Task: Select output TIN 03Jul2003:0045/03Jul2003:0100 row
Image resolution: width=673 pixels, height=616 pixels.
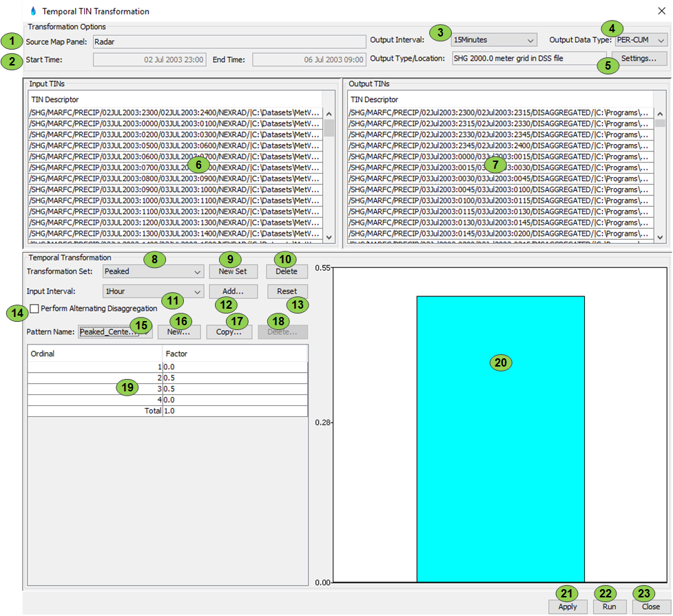Action: [x=501, y=189]
